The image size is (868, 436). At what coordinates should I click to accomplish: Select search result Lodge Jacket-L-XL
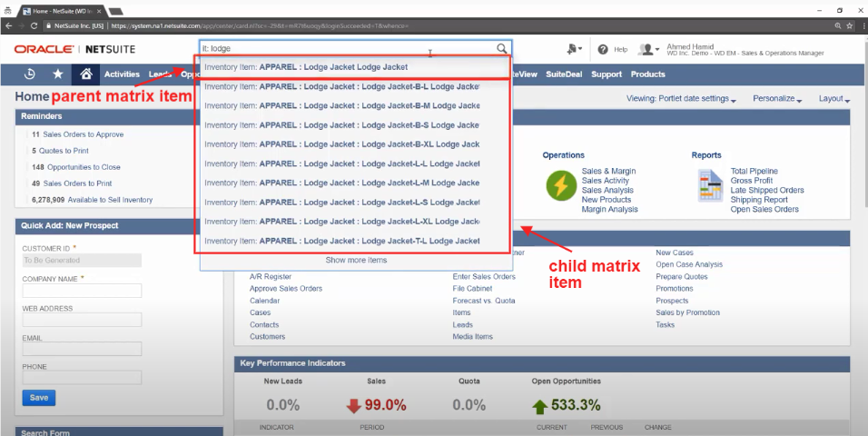(x=354, y=222)
